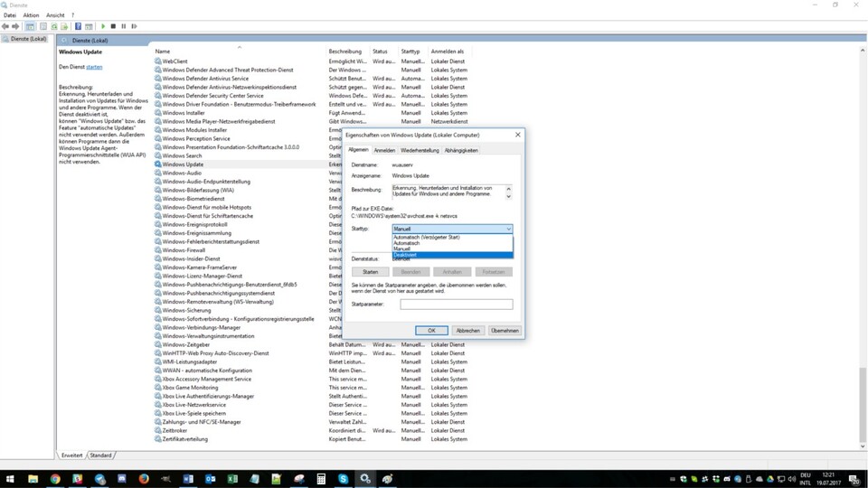Screen dimensions: 868x488
Task: Open the Calculator taskbar icon
Action: [x=321, y=478]
